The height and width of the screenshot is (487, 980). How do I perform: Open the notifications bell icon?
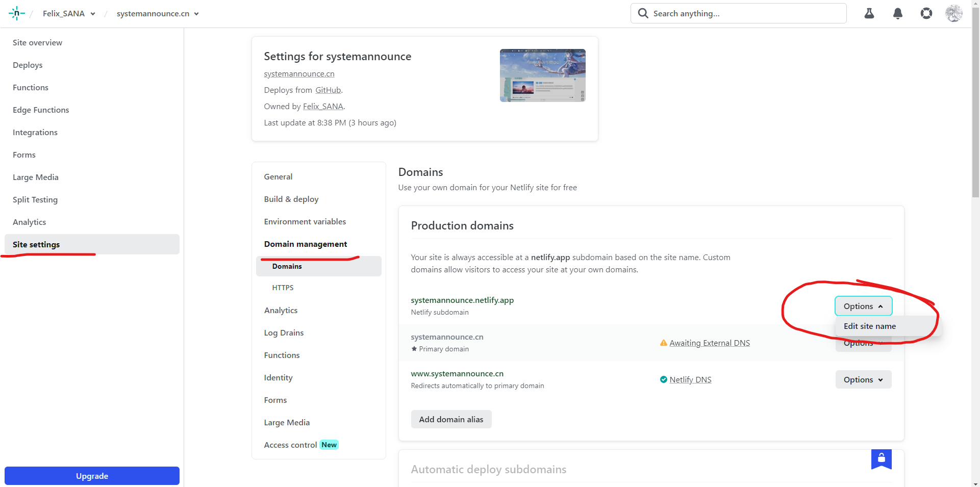tap(898, 13)
